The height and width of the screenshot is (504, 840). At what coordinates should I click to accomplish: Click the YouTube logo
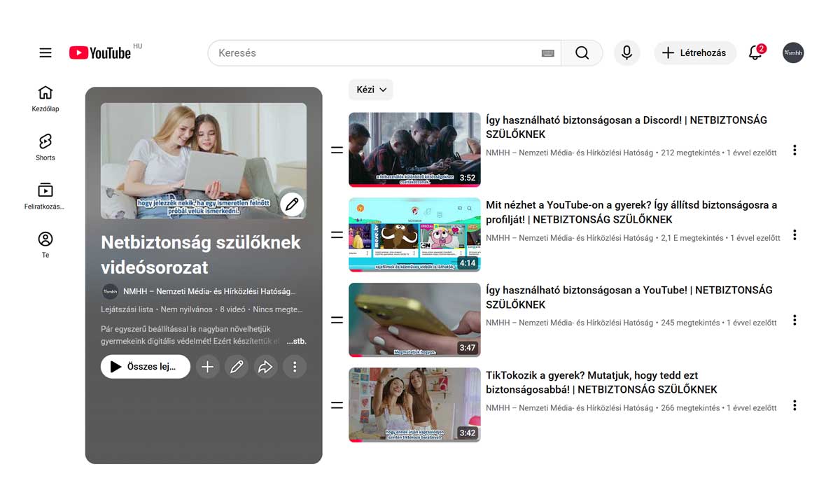pyautogui.click(x=100, y=53)
